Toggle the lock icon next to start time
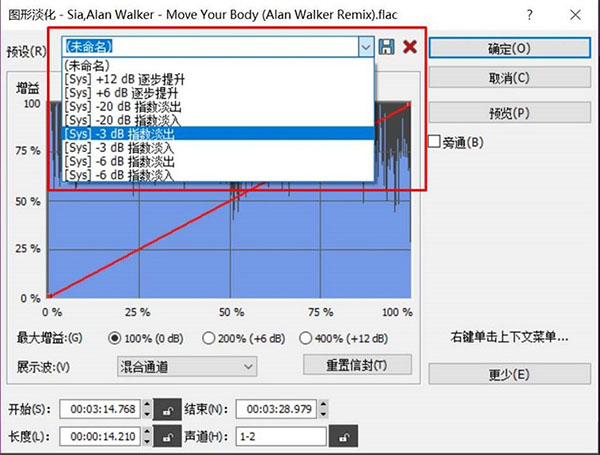The width and height of the screenshot is (600, 455). click(x=167, y=410)
